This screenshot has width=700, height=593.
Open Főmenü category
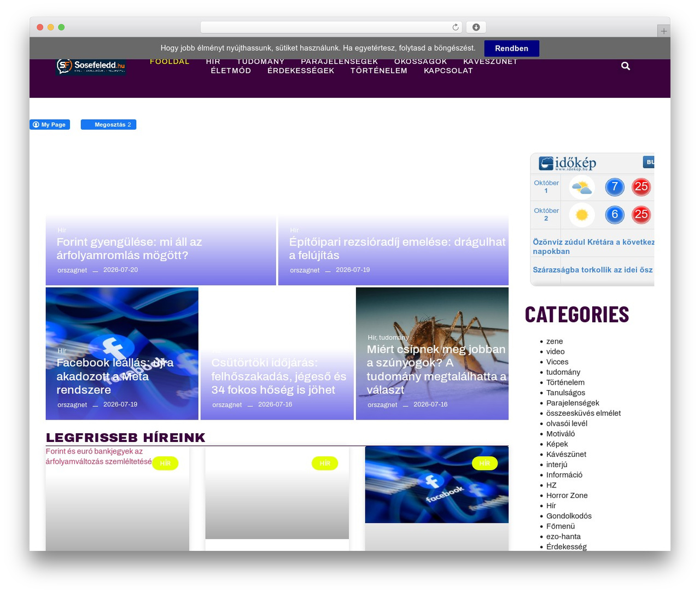[561, 526]
